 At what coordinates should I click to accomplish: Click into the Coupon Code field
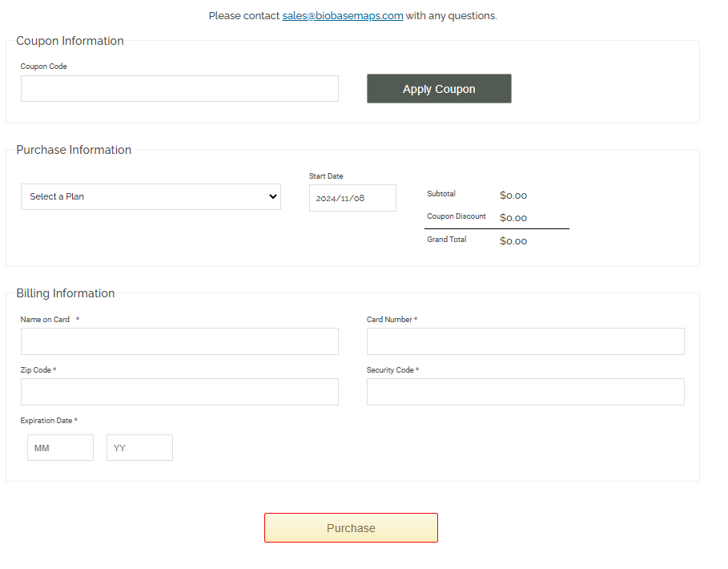(179, 89)
